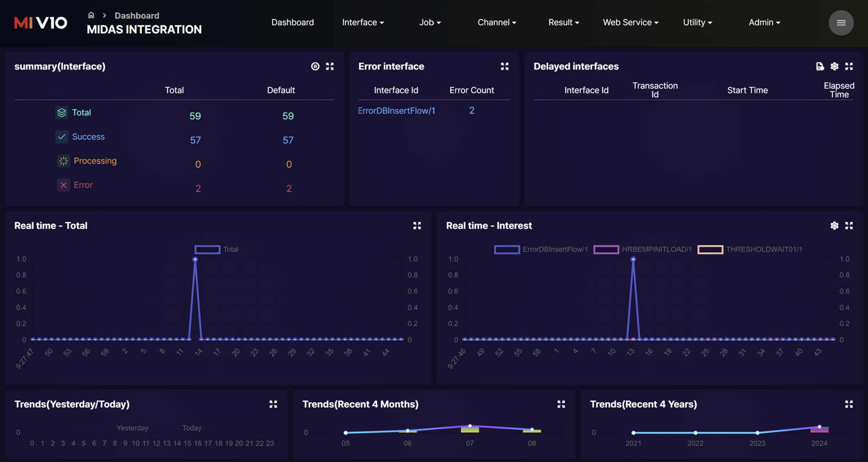Image resolution: width=868 pixels, height=462 pixels.
Task: Open Real time - Interest settings gear
Action: pyautogui.click(x=834, y=225)
